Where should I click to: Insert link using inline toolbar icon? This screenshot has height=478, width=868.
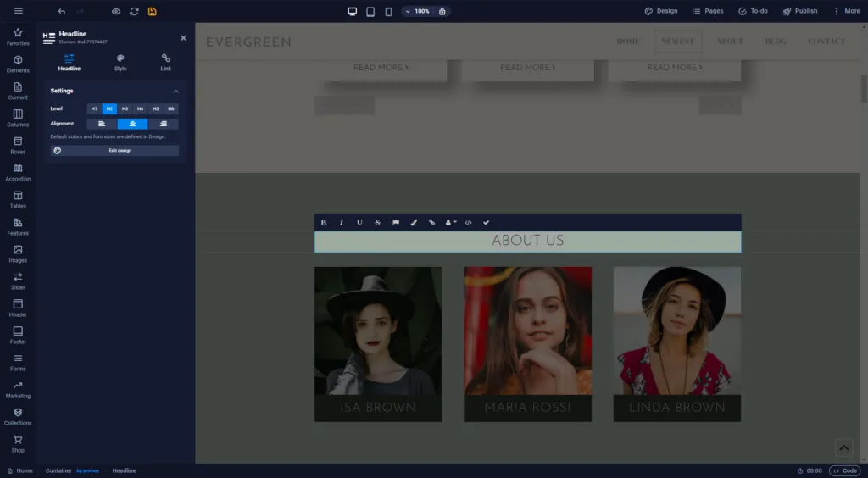pos(431,222)
